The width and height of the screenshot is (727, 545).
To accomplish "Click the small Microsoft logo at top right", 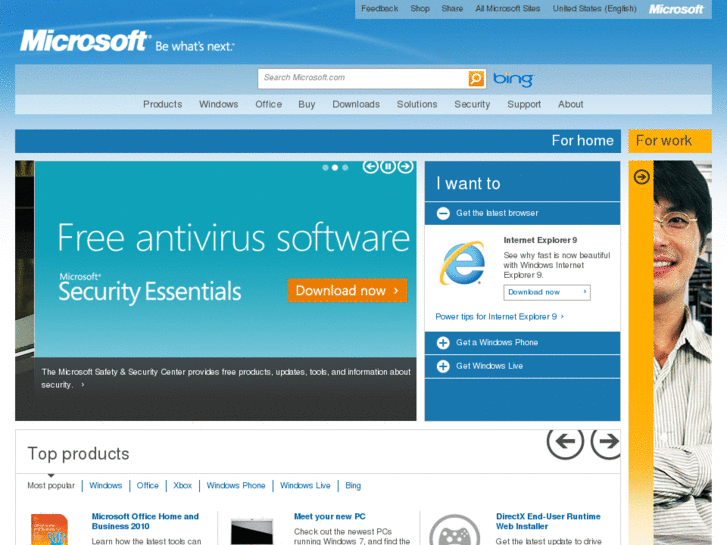I will click(676, 9).
